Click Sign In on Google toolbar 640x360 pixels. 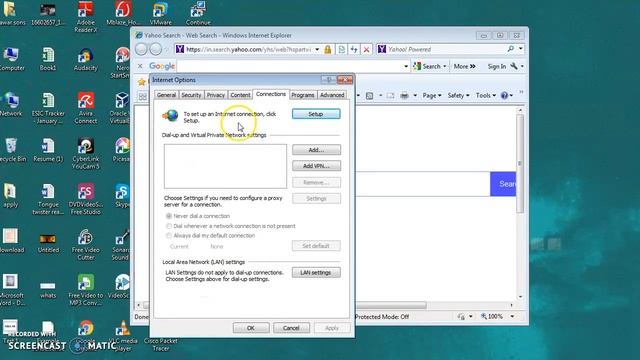497,66
